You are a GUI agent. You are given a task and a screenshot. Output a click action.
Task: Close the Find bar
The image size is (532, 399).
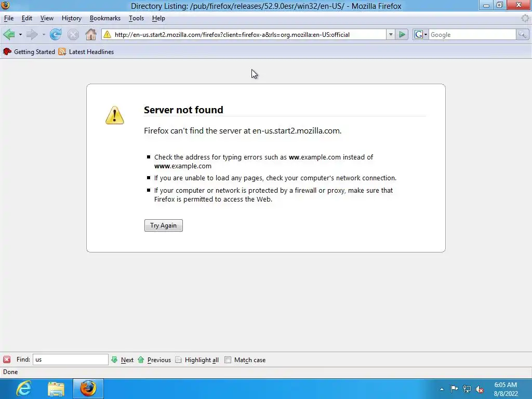[x=7, y=360]
